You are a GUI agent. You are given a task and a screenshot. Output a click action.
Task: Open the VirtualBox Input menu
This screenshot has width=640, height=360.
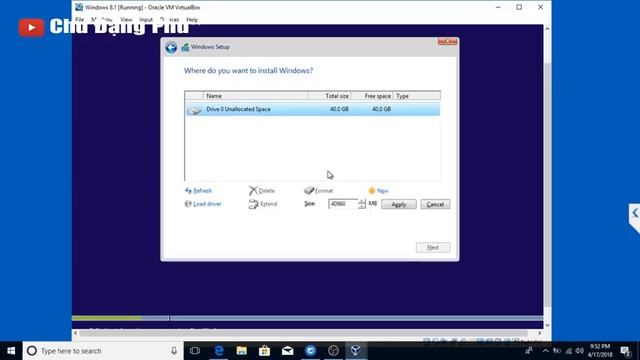[146, 19]
